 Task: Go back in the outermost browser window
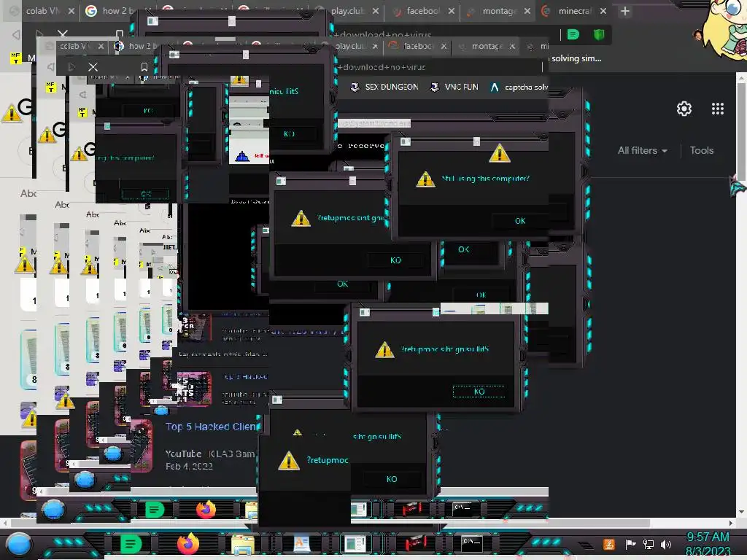(x=16, y=34)
